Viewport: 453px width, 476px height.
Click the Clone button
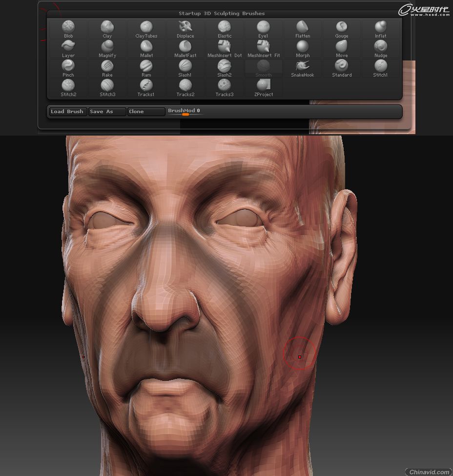pyautogui.click(x=146, y=112)
